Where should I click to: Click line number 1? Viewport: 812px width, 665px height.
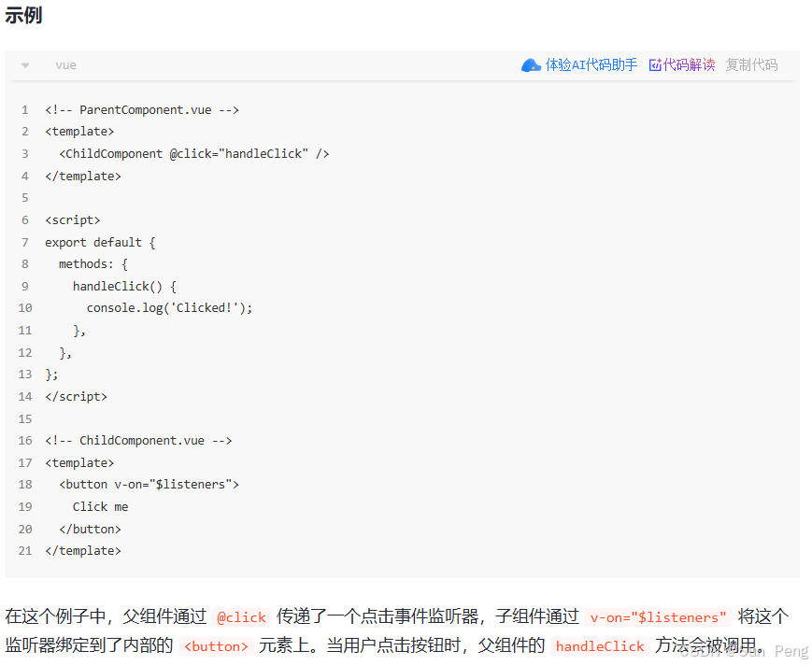(x=25, y=109)
